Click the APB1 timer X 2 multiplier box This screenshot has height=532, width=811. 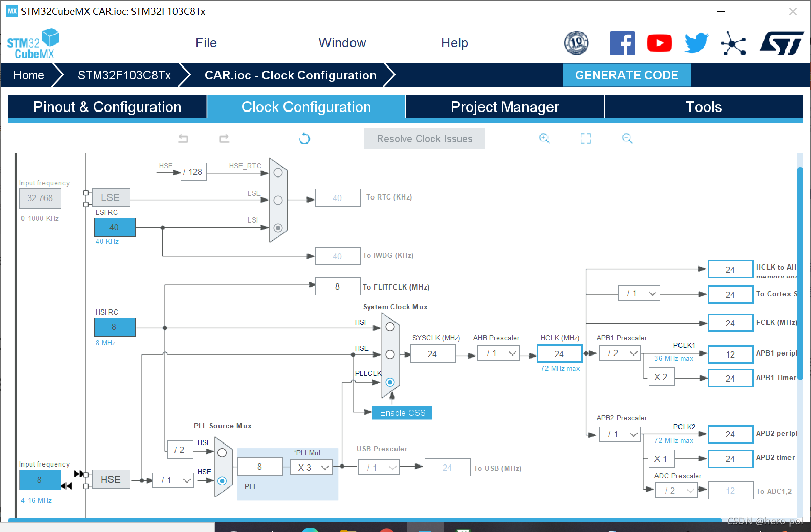[661, 377]
